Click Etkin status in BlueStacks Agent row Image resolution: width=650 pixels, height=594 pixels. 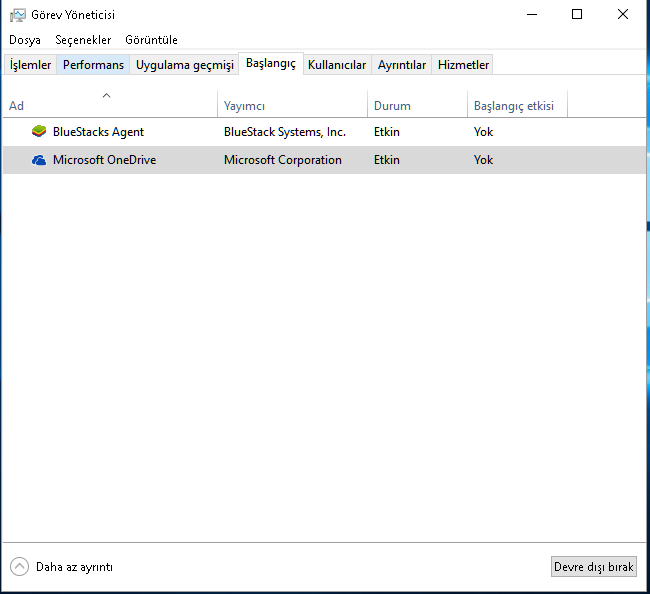click(x=387, y=132)
